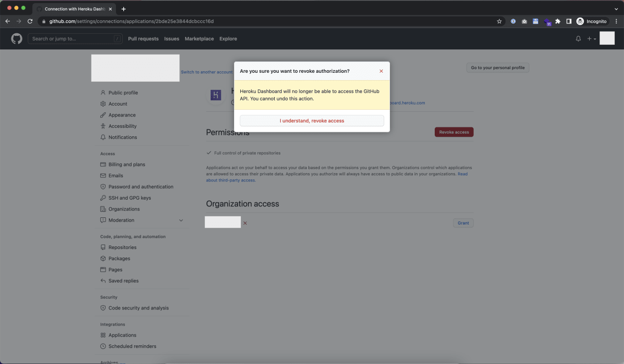Open the plus create-new dropdown
The image size is (624, 364).
[592, 38]
